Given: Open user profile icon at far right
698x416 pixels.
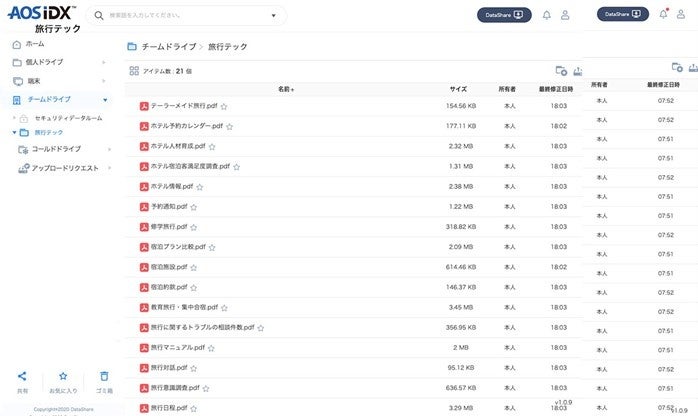Looking at the screenshot, I should tap(681, 14).
